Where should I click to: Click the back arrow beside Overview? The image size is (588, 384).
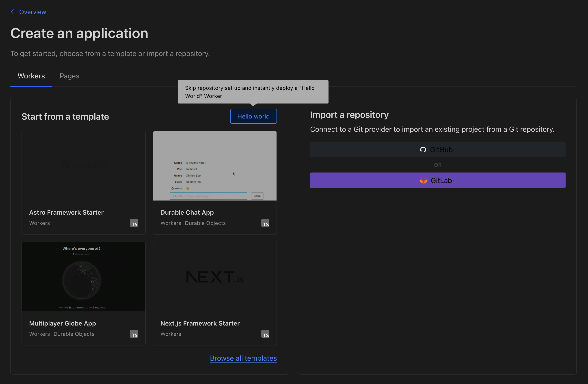[14, 12]
